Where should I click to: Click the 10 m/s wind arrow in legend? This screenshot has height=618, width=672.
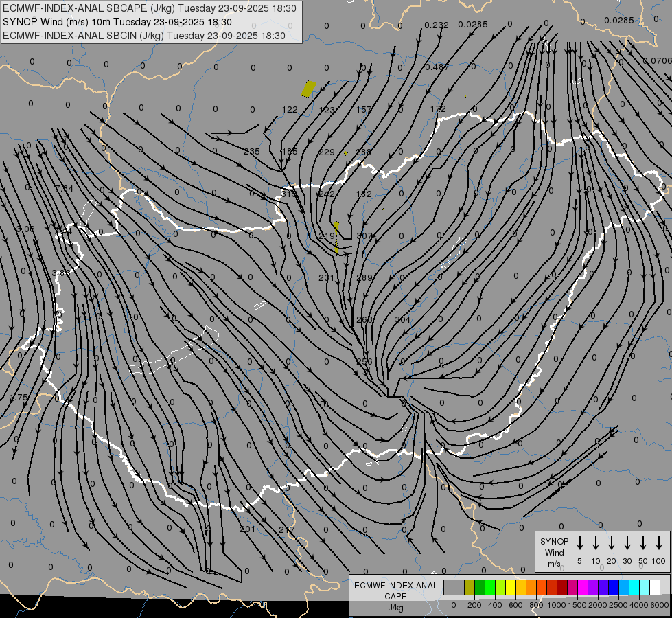tap(596, 543)
